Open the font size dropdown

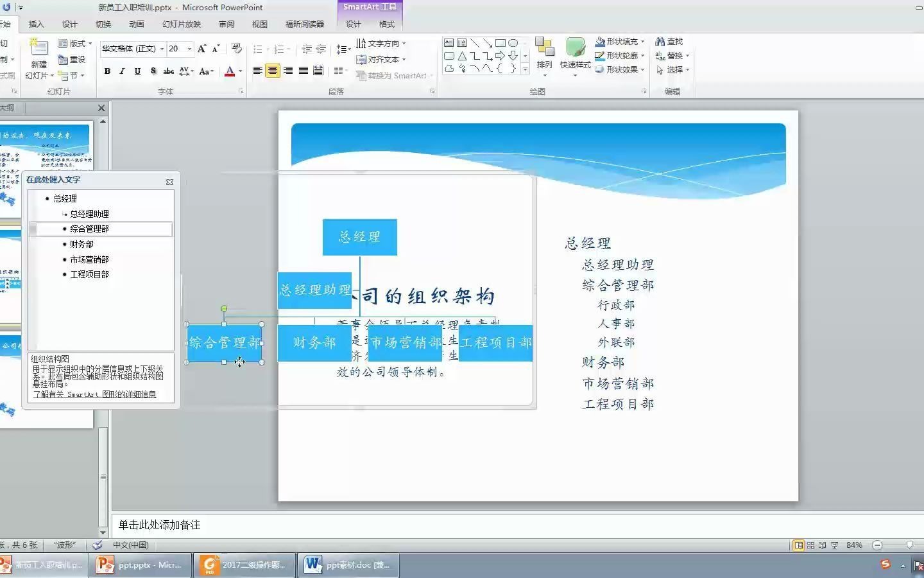point(189,49)
